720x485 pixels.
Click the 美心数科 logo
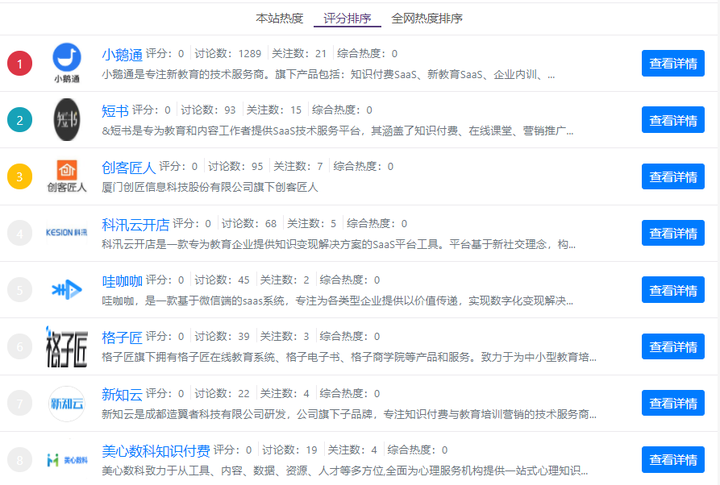[x=67, y=460]
